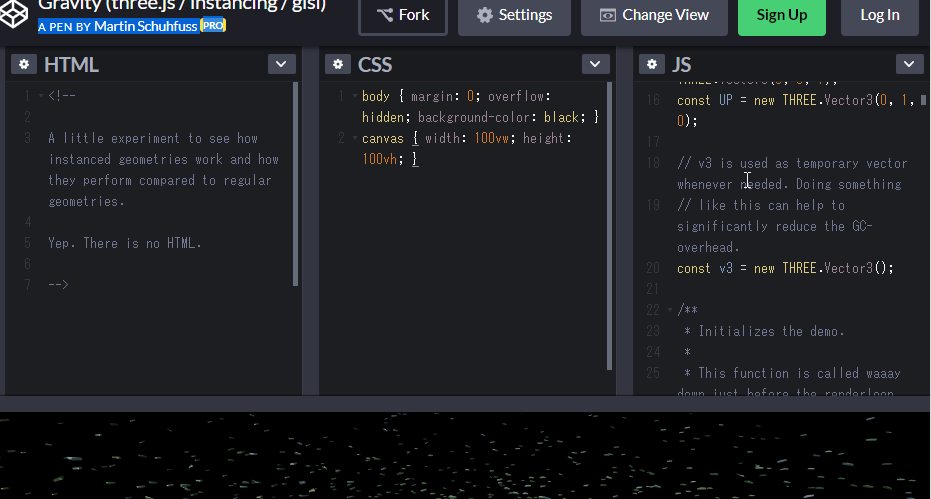Click the text 'Yep. There is no HTML.'
The width and height of the screenshot is (931, 499).
click(x=125, y=243)
